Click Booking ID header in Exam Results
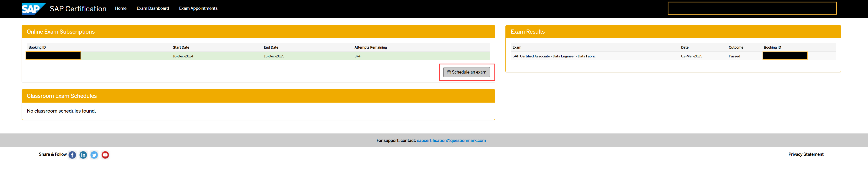Image resolution: width=868 pixels, height=170 pixels. point(772,47)
